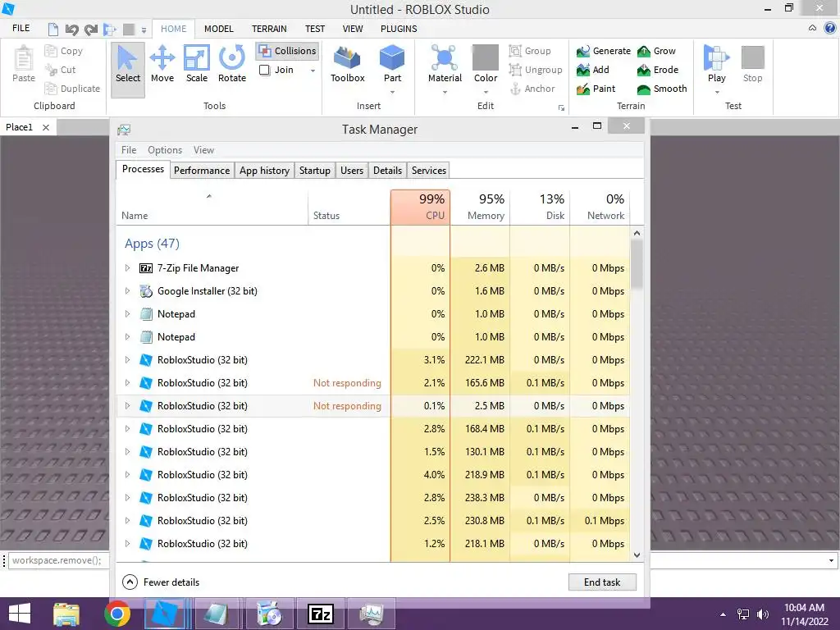Click the volume speaker tray icon
The image size is (840, 630).
[762, 614]
